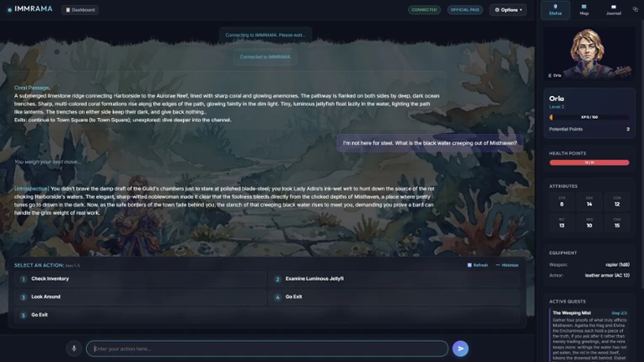Click the pop-out panel icon beside Journal

pyautogui.click(x=636, y=9)
